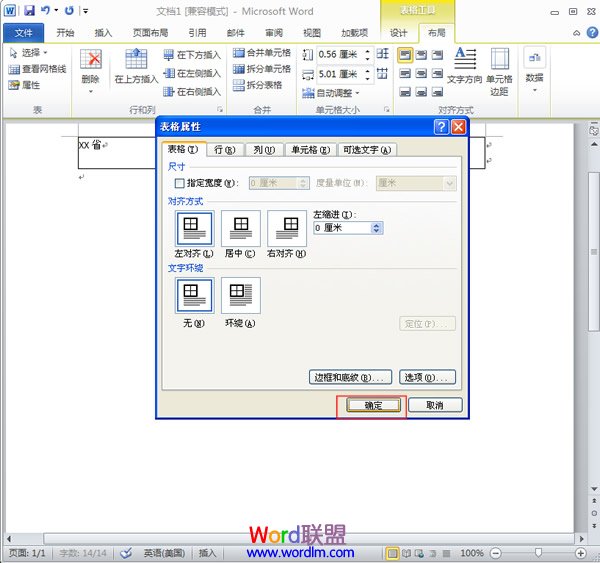Click Distribute Columns icon
The width and height of the screenshot is (600, 563).
click(x=382, y=73)
